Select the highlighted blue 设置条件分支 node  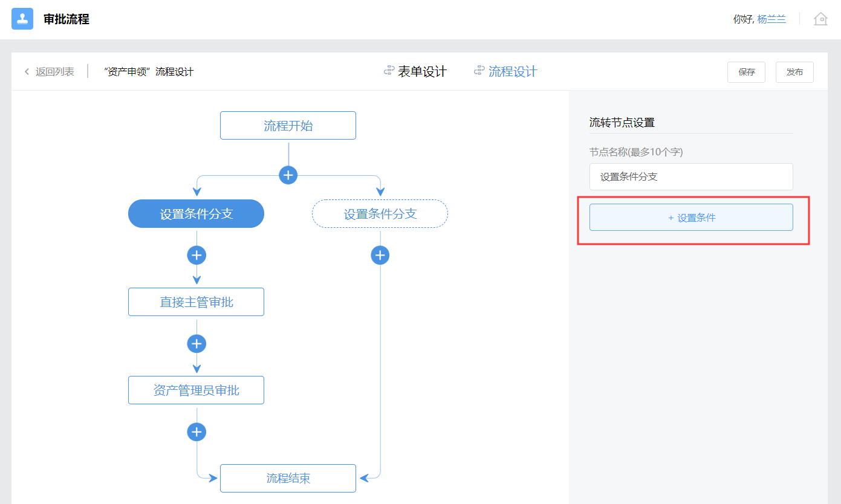pyautogui.click(x=196, y=214)
